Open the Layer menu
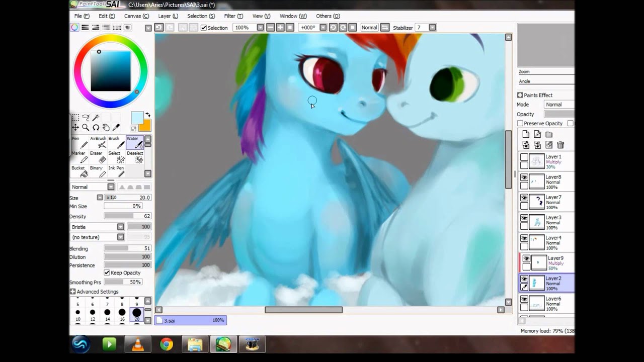 [x=168, y=16]
